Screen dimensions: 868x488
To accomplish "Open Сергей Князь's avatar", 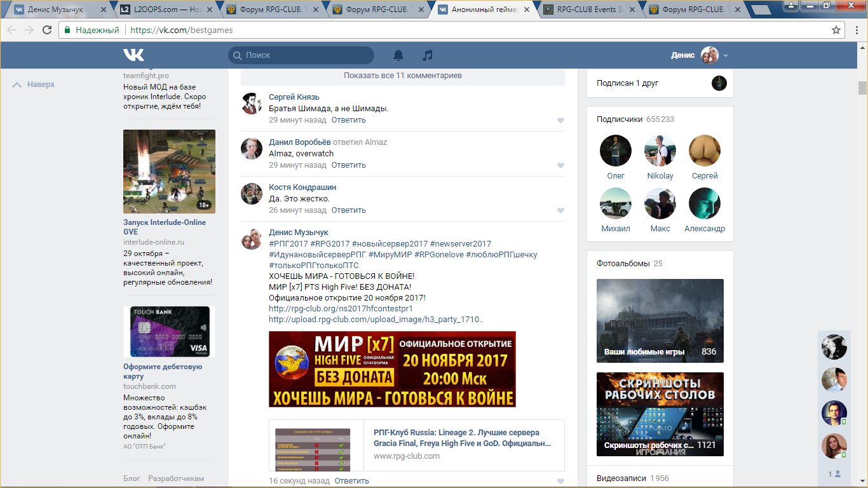I will (x=252, y=103).
